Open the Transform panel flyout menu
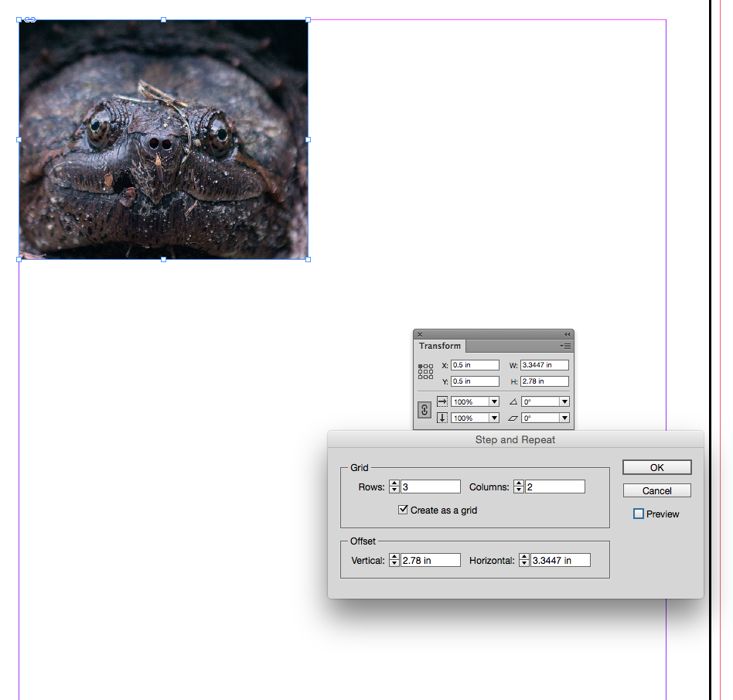This screenshot has width=733, height=700. pos(565,346)
